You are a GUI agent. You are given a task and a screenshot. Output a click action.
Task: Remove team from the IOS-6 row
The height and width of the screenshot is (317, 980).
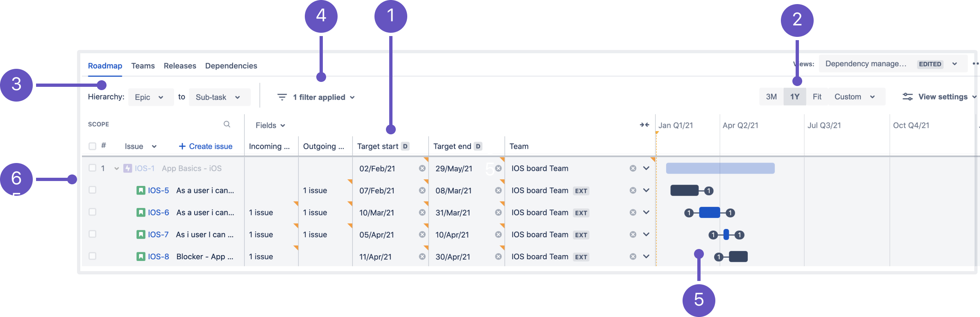click(633, 213)
